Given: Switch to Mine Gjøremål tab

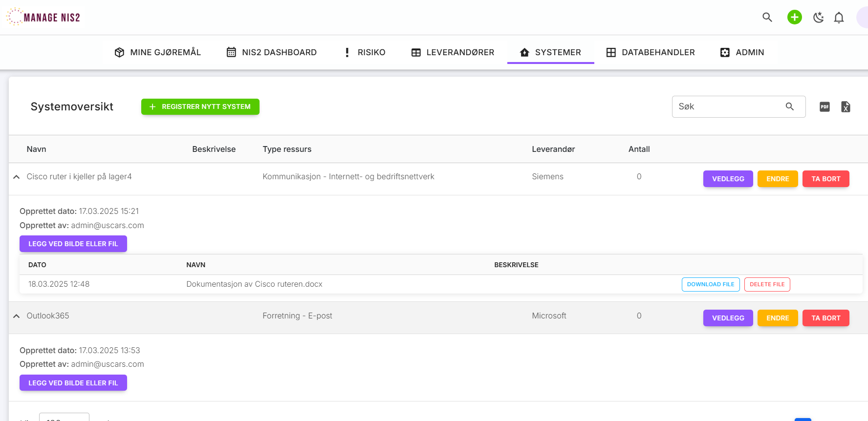Looking at the screenshot, I should coord(157,52).
